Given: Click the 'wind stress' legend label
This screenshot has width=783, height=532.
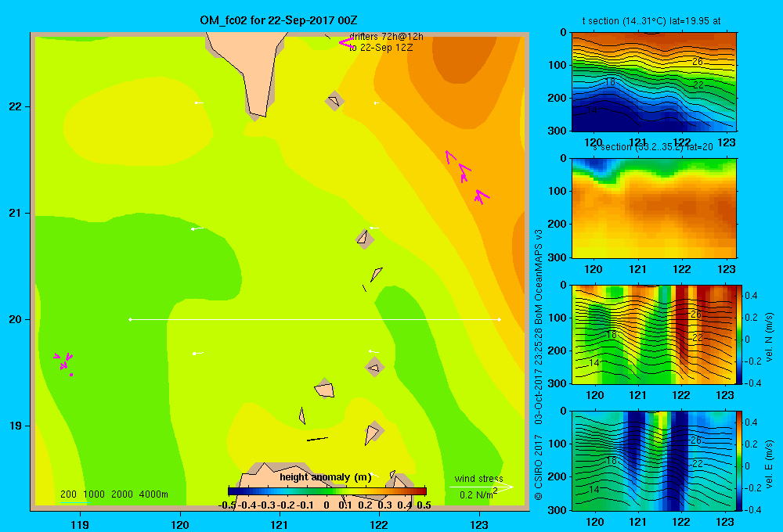Looking at the screenshot, I should [x=479, y=478].
